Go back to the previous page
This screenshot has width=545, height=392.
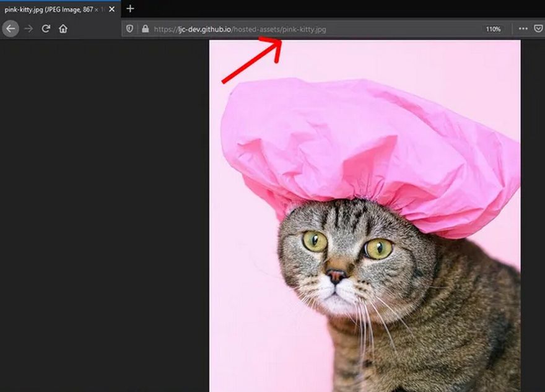pyautogui.click(x=11, y=28)
